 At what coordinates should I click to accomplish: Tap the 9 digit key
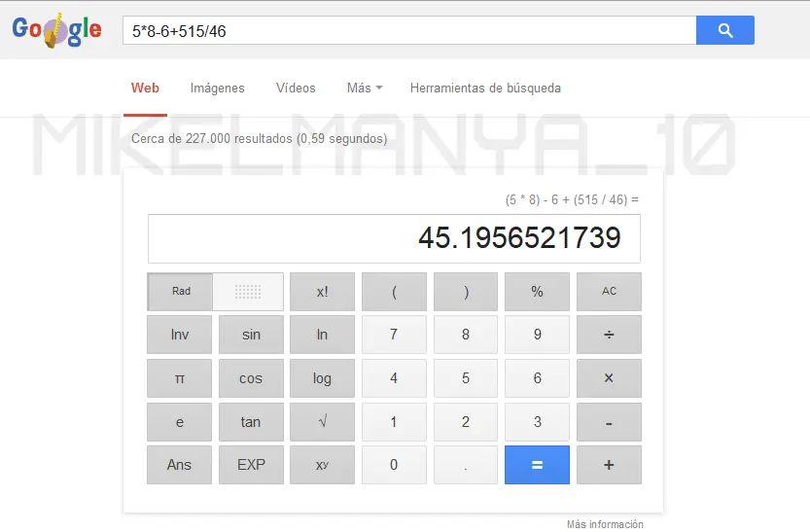click(x=537, y=335)
